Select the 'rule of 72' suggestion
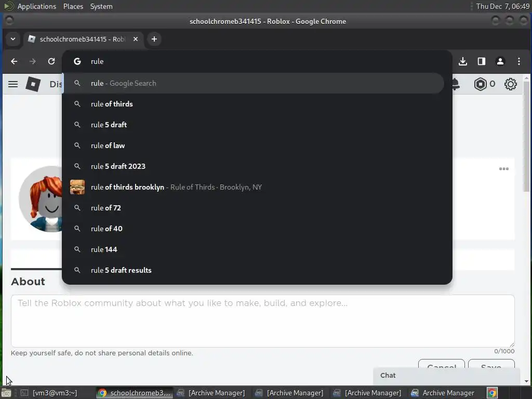532x399 pixels. tap(254, 208)
